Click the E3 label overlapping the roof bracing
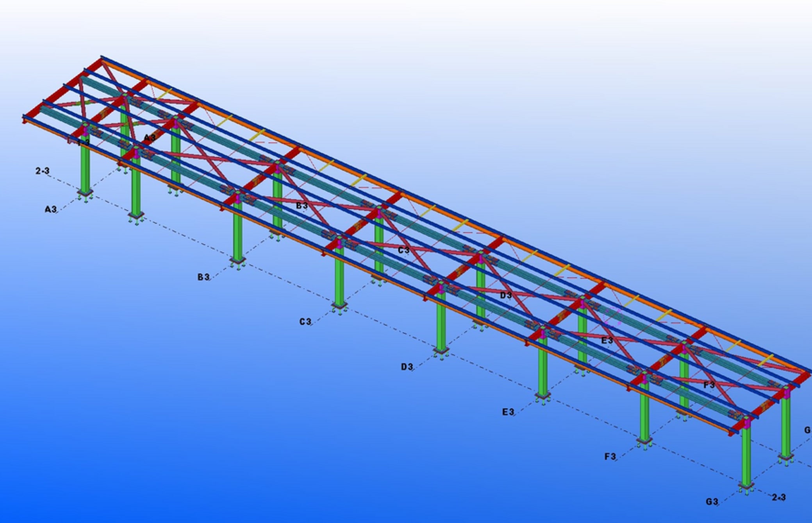The height and width of the screenshot is (523, 812). point(607,340)
